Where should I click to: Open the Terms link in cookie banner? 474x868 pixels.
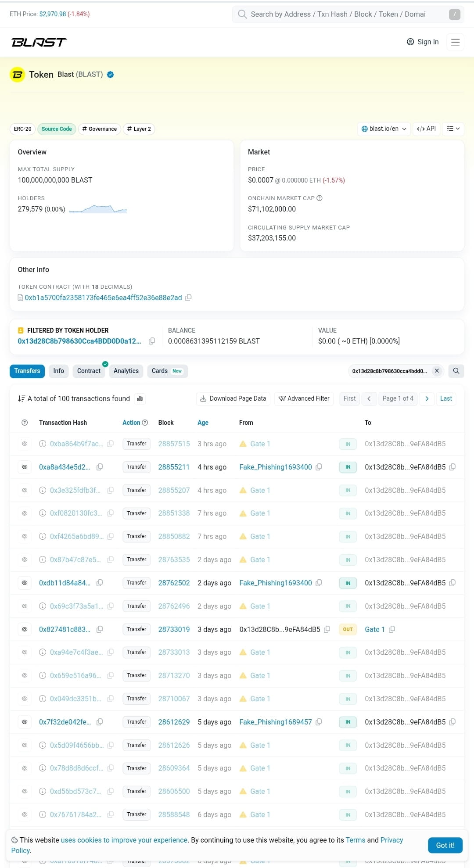355,840
